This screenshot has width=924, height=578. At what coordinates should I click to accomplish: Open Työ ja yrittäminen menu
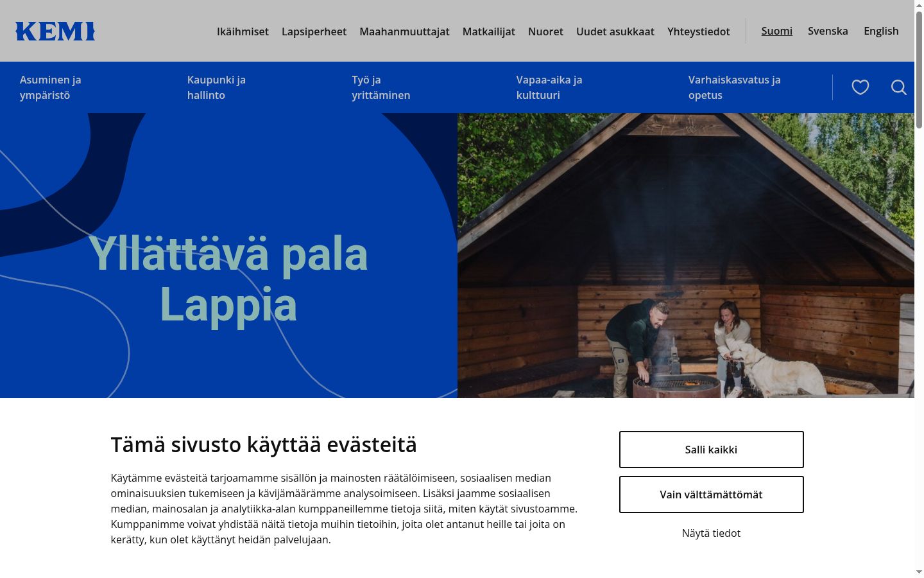[x=381, y=87]
